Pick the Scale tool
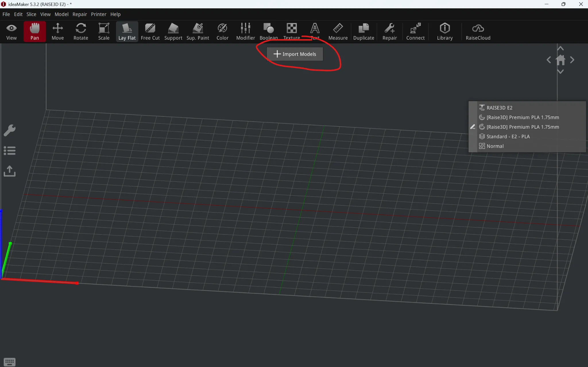 tap(104, 32)
